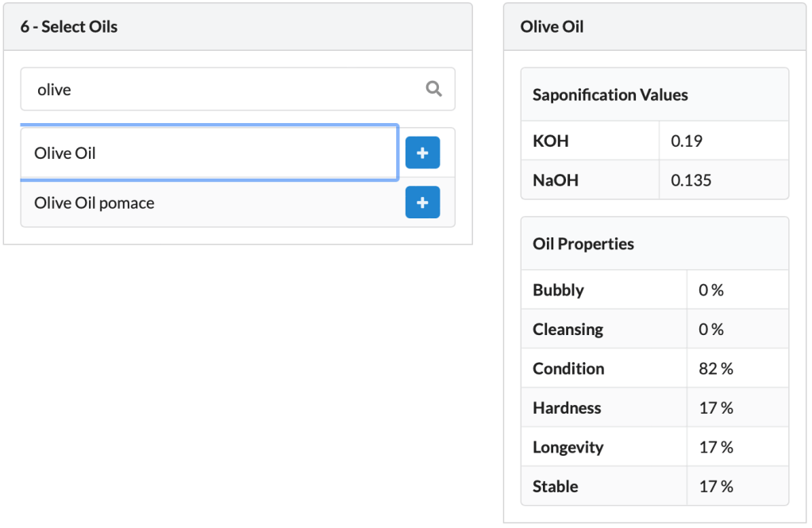Image resolution: width=812 pixels, height=528 pixels.
Task: Click the Longevity property row label
Action: (568, 448)
